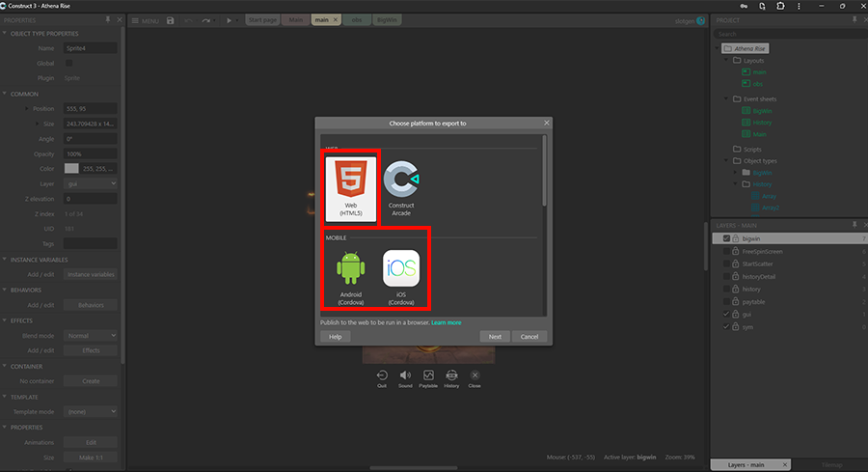
Task: Click the Redo arrow icon
Action: pos(206,20)
